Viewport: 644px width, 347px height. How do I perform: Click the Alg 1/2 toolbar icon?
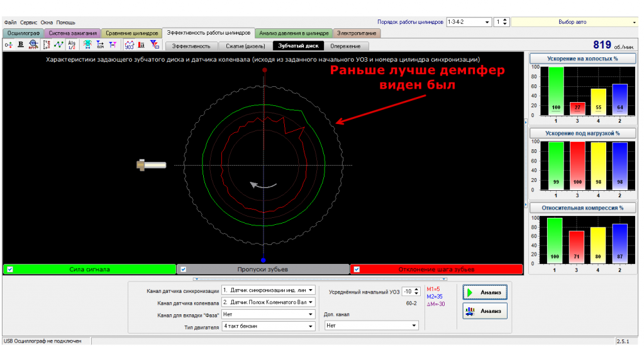point(72,45)
